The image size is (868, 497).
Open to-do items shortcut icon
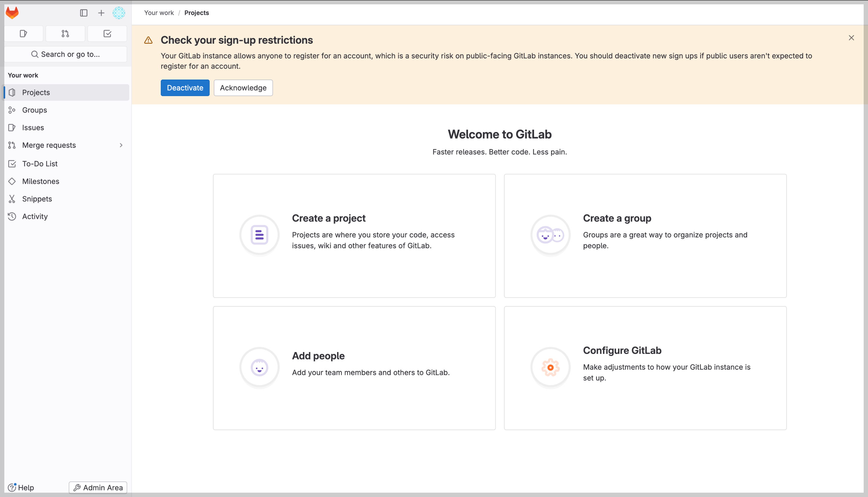point(107,34)
